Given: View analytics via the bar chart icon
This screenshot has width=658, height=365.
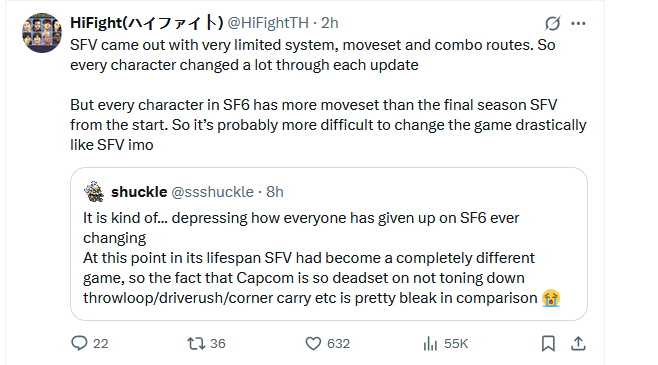Looking at the screenshot, I should pos(430,344).
